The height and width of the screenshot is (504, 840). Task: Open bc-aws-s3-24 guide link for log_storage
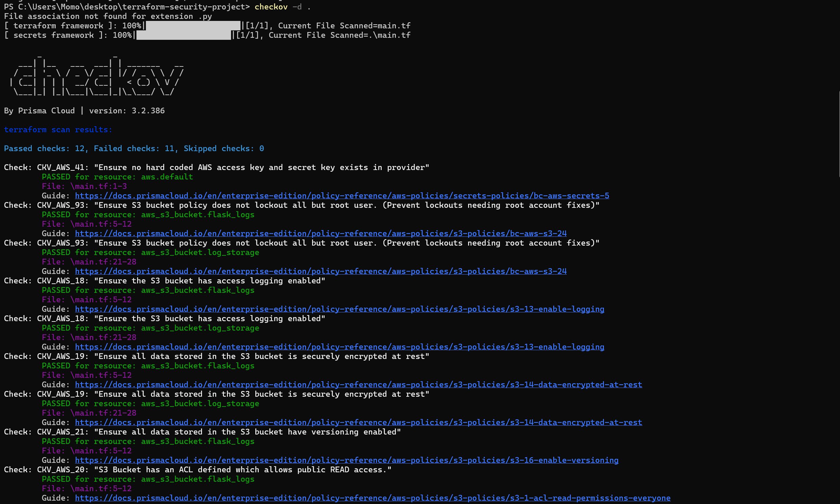[x=321, y=271]
